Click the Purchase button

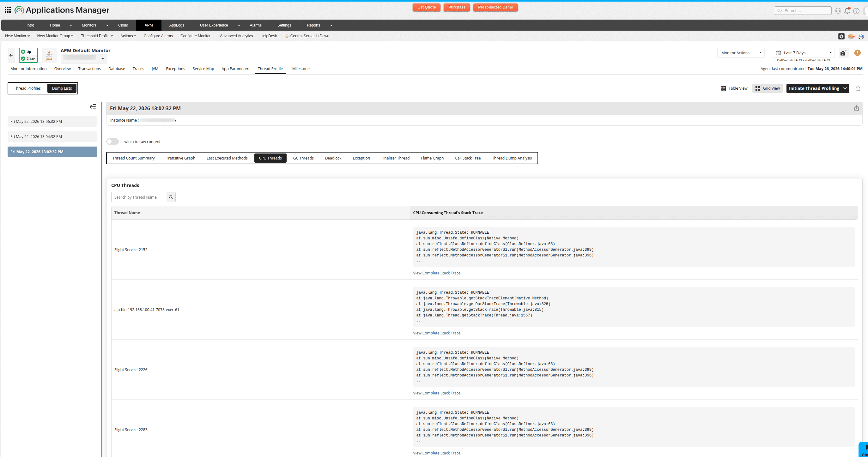(x=457, y=7)
